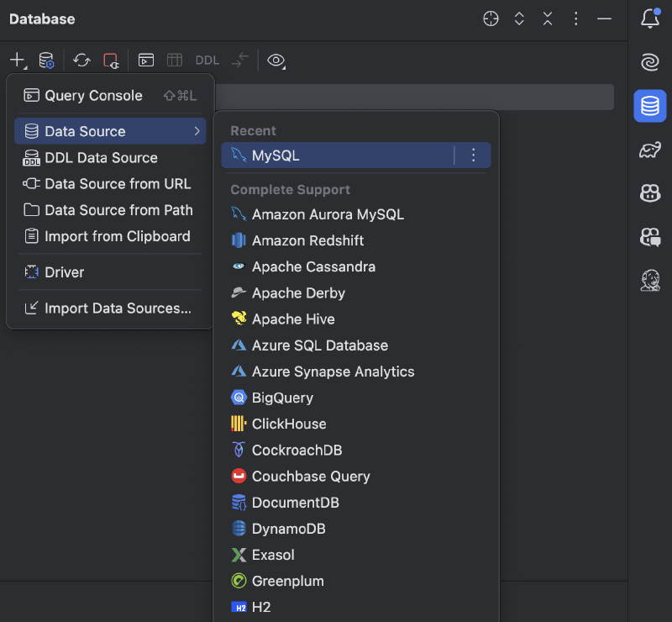This screenshot has width=672, height=622.
Task: Click the Refresh toolbar icon
Action: pos(81,60)
